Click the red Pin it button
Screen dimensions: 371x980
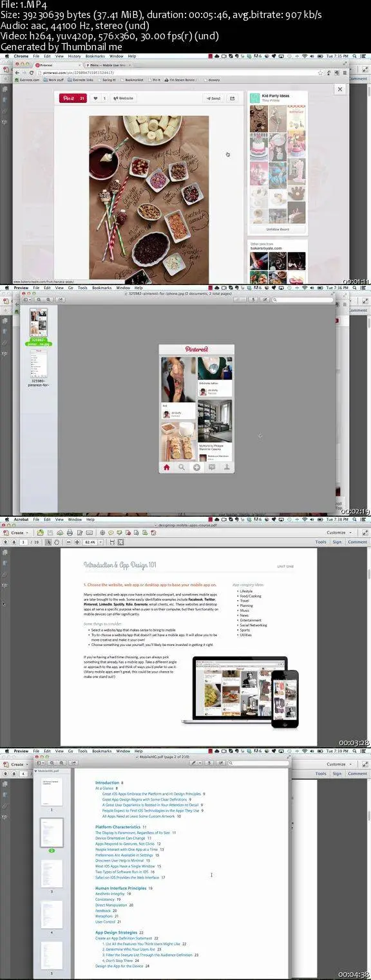[73, 98]
